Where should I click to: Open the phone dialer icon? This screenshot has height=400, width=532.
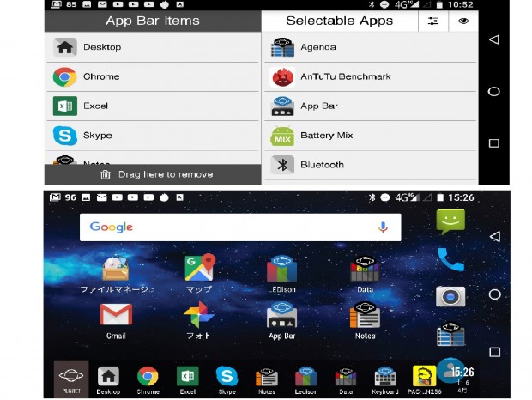pyautogui.click(x=450, y=259)
